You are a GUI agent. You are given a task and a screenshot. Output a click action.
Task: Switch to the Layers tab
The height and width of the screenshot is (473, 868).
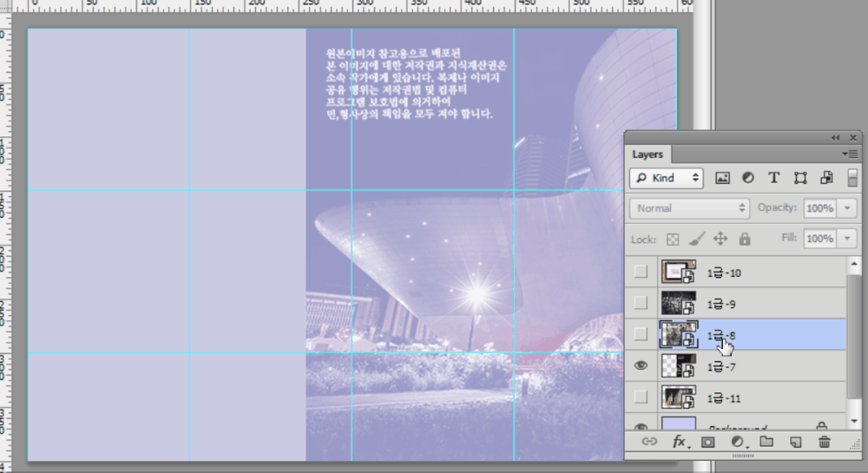tap(648, 154)
